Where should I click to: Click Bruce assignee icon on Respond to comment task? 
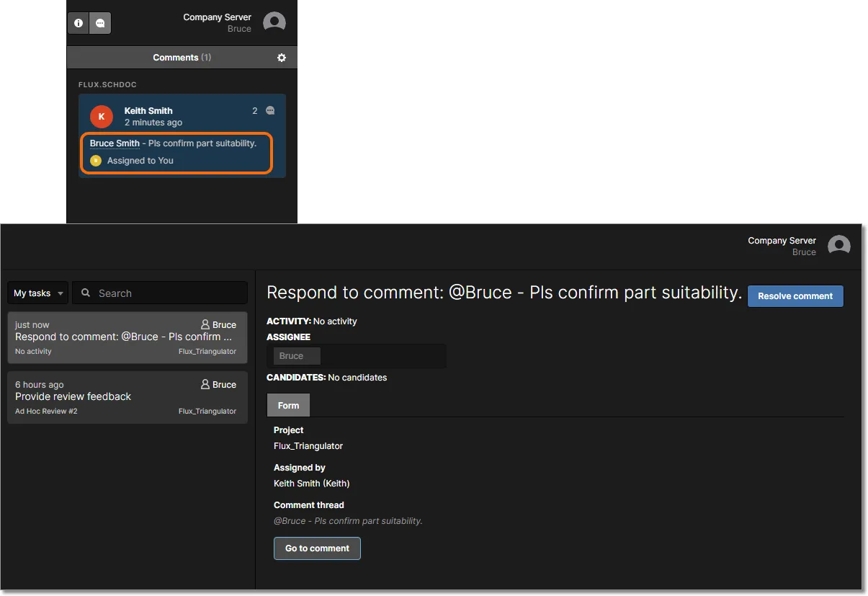tap(205, 325)
